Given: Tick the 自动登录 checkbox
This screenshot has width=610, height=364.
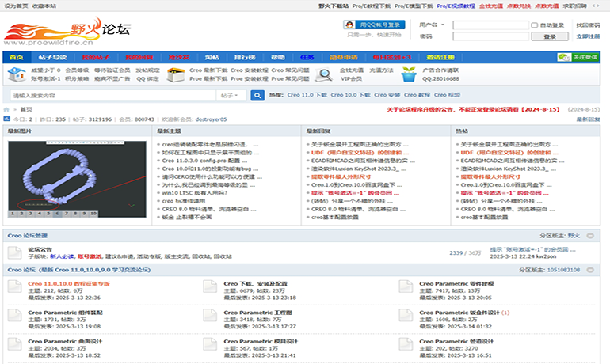Looking at the screenshot, I should 534,25.
